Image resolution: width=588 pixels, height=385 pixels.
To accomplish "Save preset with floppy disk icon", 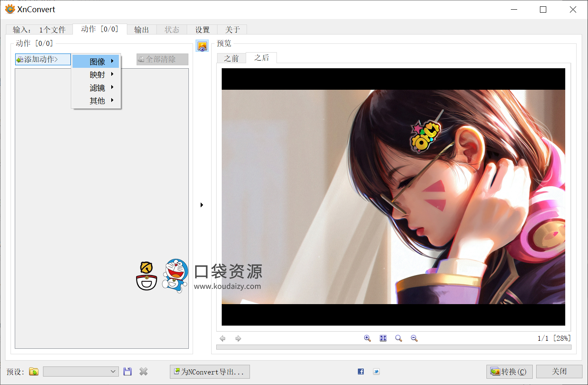I will (x=128, y=372).
